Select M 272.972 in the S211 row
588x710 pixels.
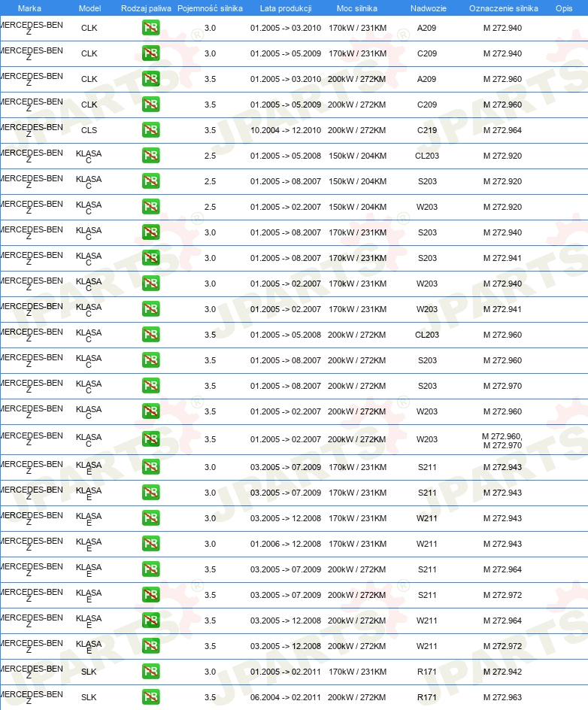tap(502, 595)
